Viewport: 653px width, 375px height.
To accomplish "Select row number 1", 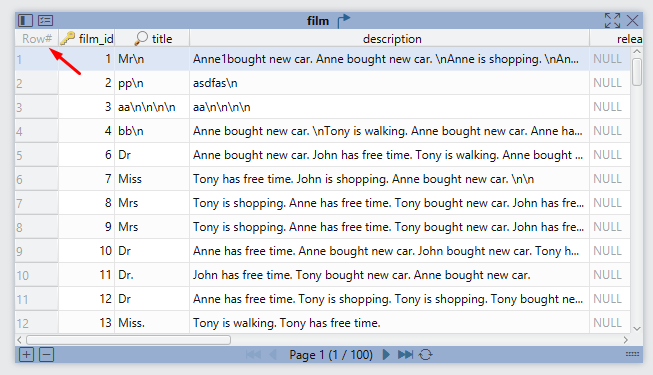I will (x=37, y=59).
